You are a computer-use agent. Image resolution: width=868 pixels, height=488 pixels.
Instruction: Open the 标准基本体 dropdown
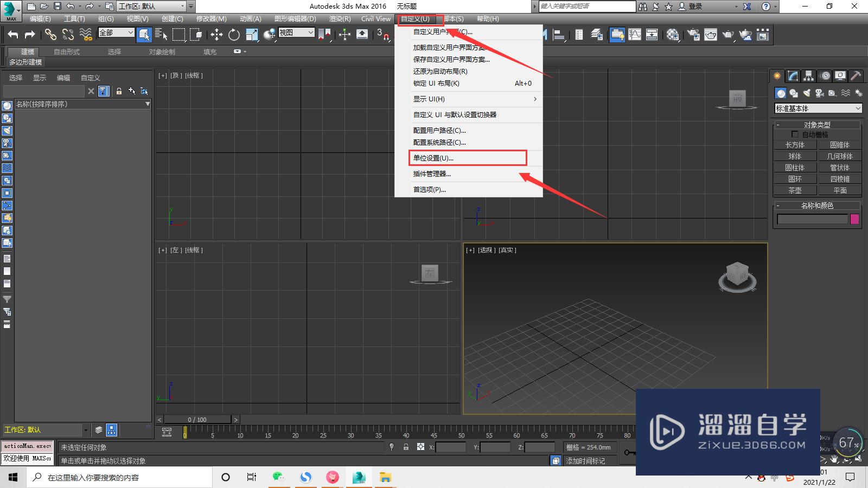818,108
